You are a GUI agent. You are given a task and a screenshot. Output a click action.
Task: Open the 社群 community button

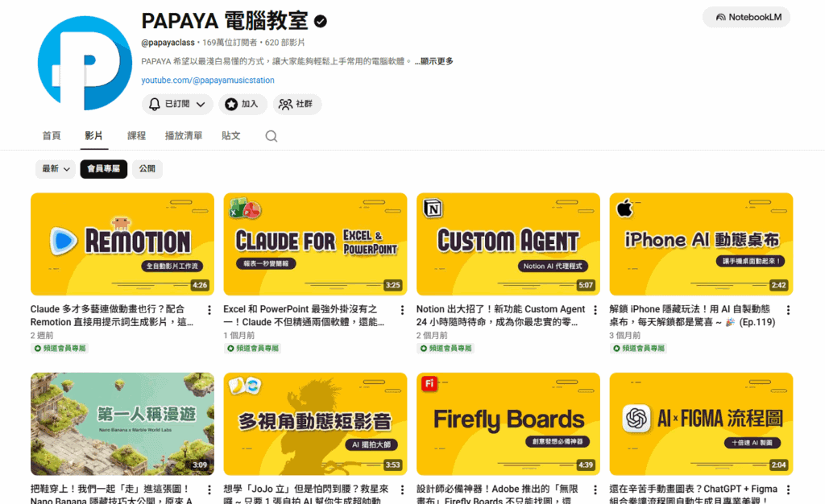[296, 104]
